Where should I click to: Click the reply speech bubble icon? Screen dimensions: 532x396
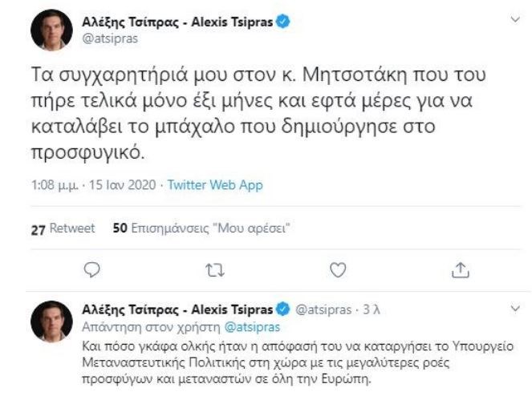click(92, 270)
